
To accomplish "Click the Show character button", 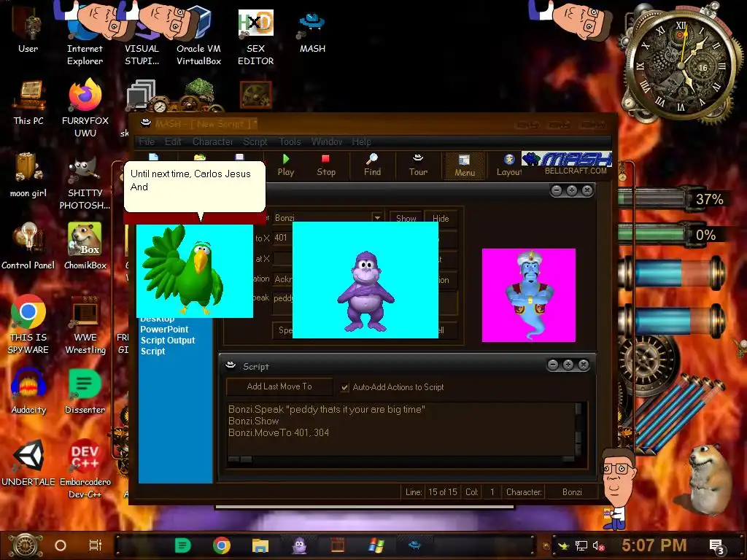I will pyautogui.click(x=406, y=217).
